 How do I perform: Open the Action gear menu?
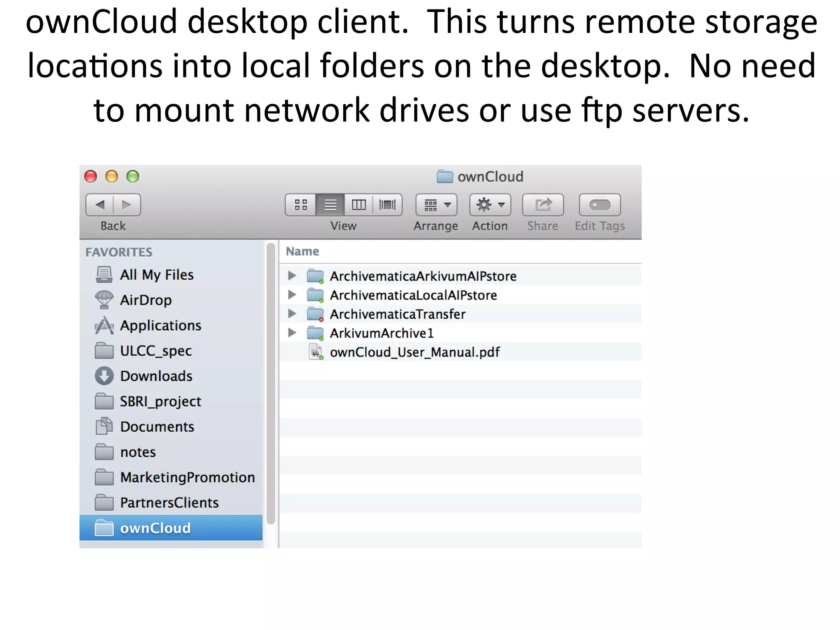point(490,205)
